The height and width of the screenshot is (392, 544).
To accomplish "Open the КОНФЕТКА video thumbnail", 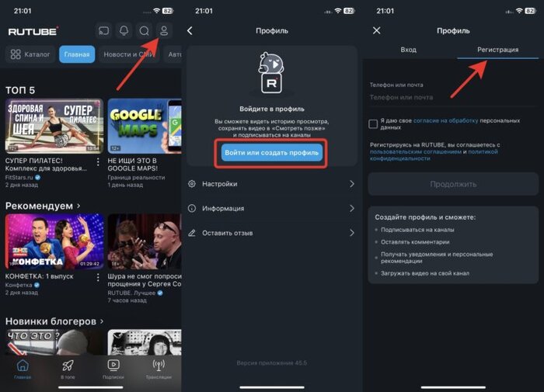I will point(54,241).
